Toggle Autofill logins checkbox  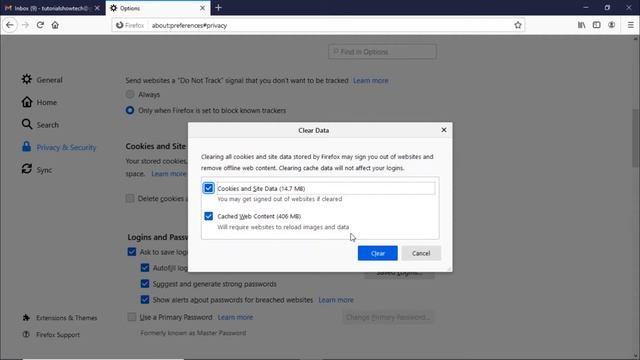(x=145, y=268)
